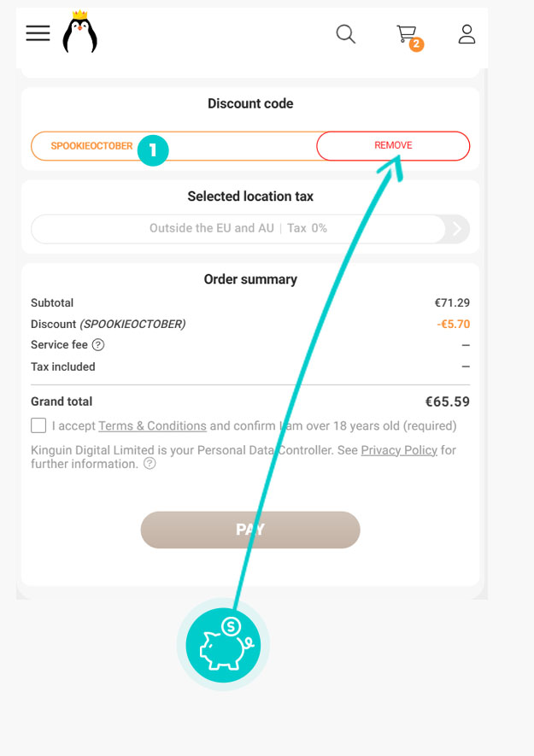Click the Kinguin penguin logo

[x=79, y=32]
